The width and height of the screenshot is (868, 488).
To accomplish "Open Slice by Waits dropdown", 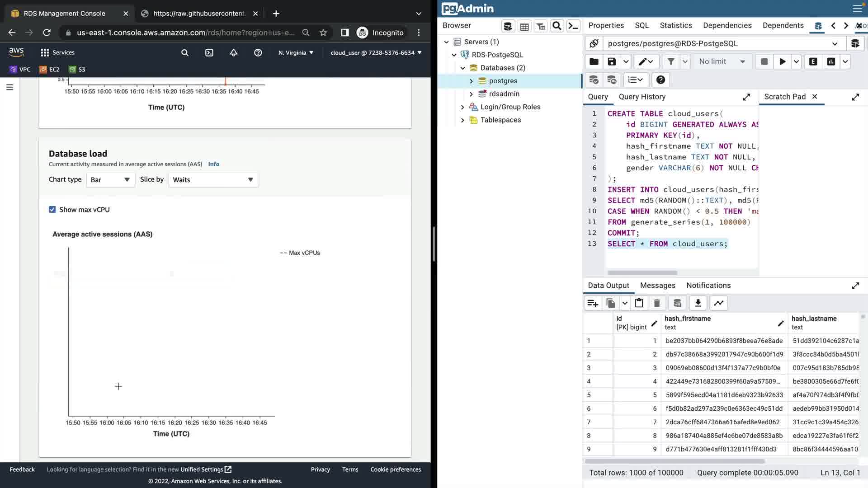I will click(x=213, y=180).
